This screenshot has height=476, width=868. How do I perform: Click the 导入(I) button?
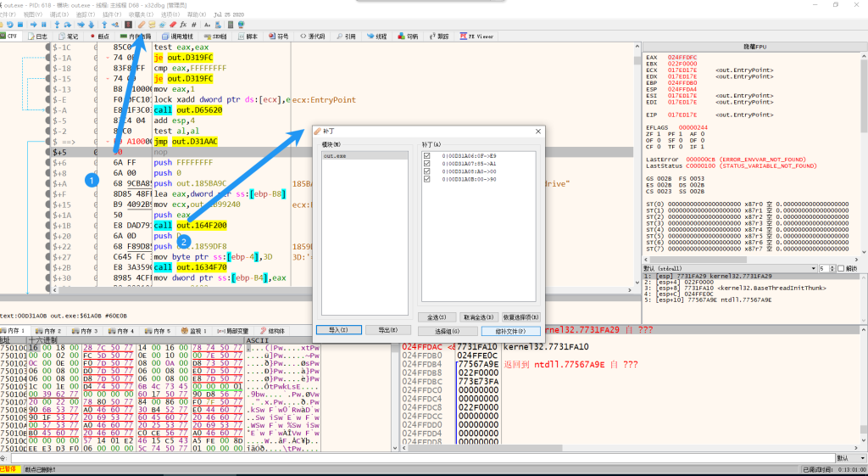coord(339,330)
